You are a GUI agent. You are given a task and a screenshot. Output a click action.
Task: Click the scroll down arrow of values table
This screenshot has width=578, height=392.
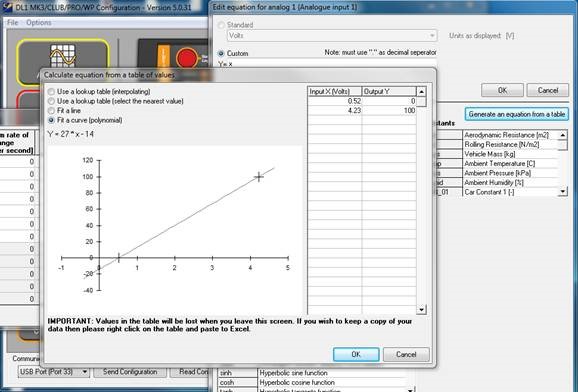pos(421,309)
